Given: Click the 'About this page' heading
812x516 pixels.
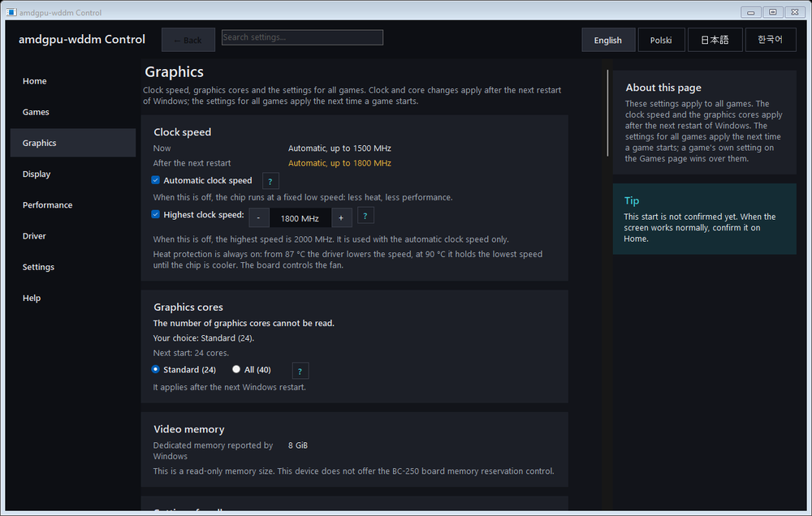Looking at the screenshot, I should click(663, 88).
